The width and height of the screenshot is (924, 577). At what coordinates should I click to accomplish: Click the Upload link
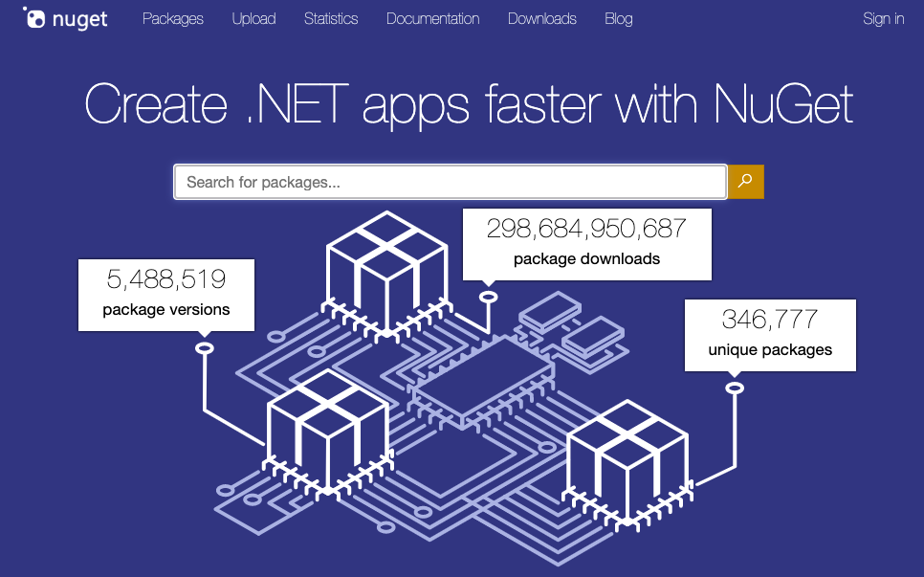click(253, 18)
